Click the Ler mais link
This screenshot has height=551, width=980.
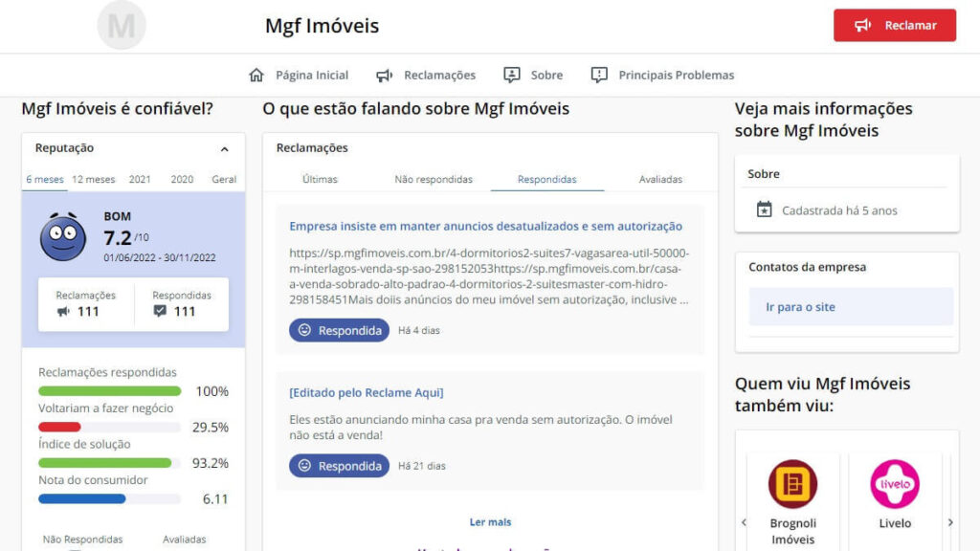coord(490,521)
